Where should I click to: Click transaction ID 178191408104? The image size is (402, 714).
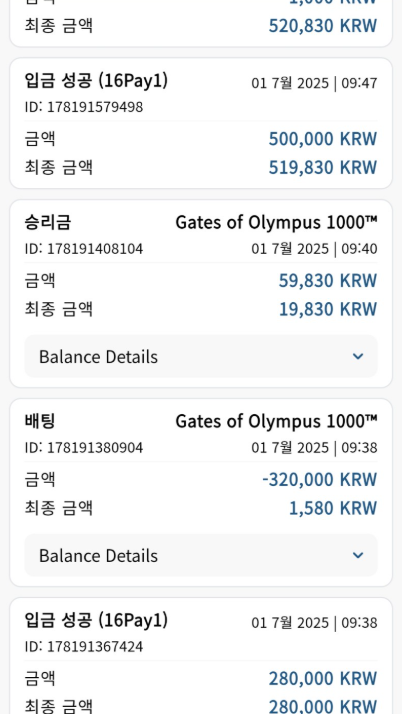click(x=84, y=249)
